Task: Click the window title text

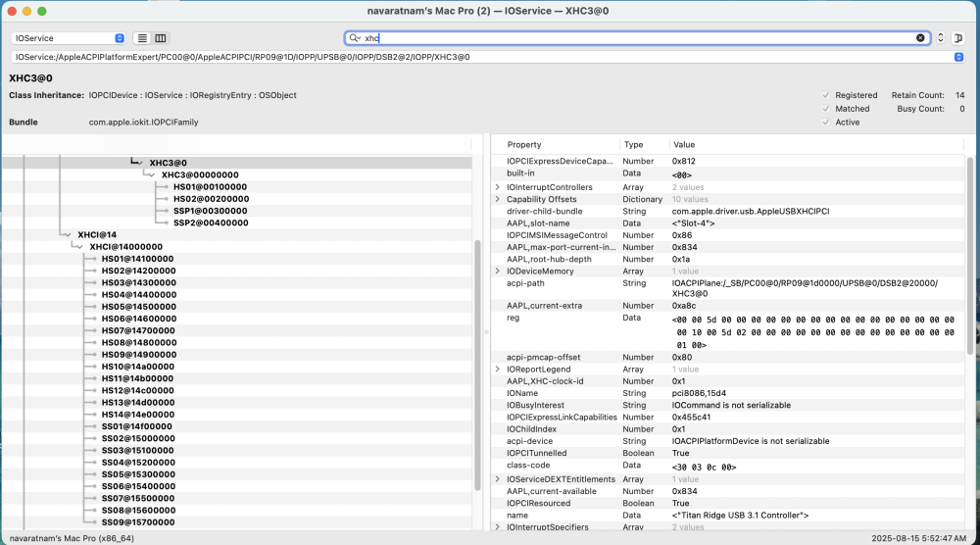Action: pyautogui.click(x=488, y=11)
